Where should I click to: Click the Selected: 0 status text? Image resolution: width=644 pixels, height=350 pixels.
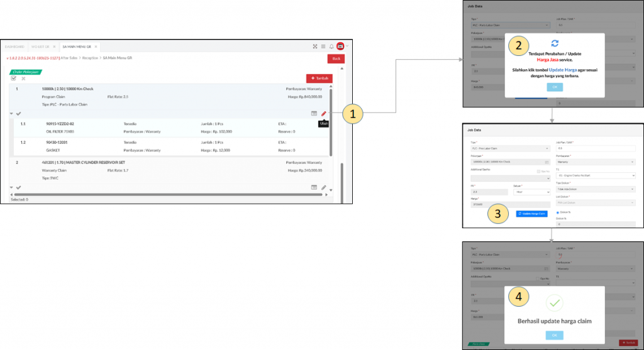point(19,199)
